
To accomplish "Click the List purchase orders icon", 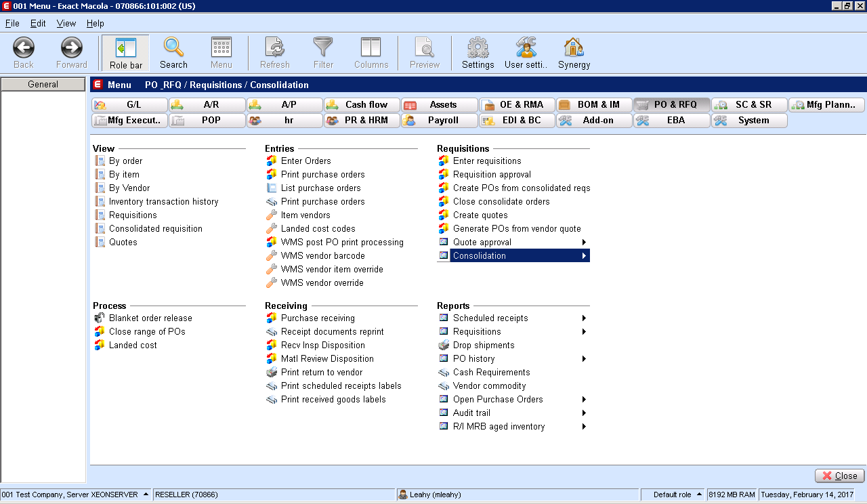I will click(272, 188).
